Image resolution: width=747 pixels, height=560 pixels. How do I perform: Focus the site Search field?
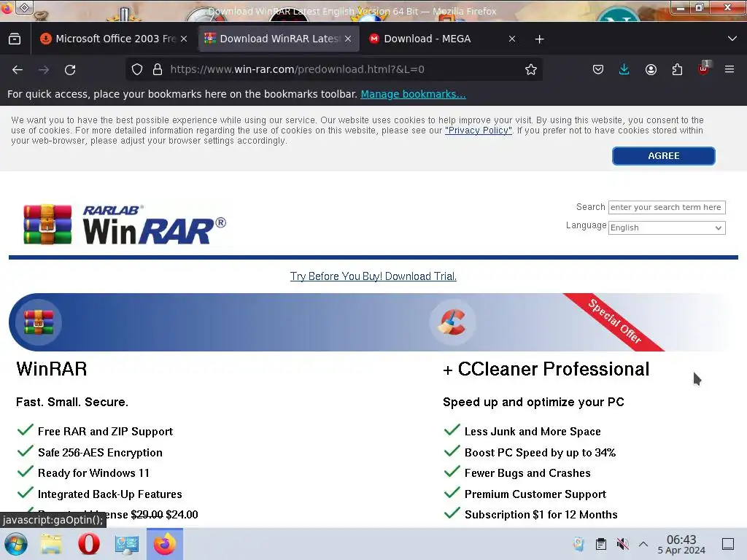(667, 207)
